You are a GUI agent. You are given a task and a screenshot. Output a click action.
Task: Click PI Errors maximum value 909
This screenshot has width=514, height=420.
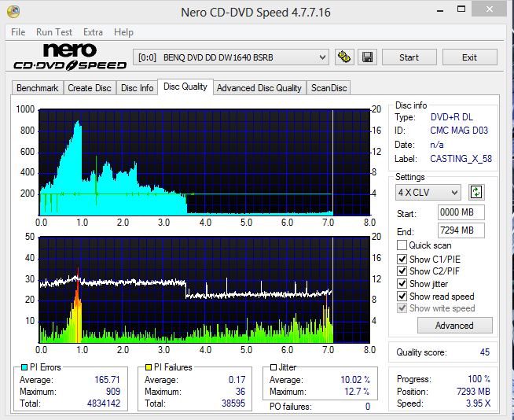coord(112,392)
